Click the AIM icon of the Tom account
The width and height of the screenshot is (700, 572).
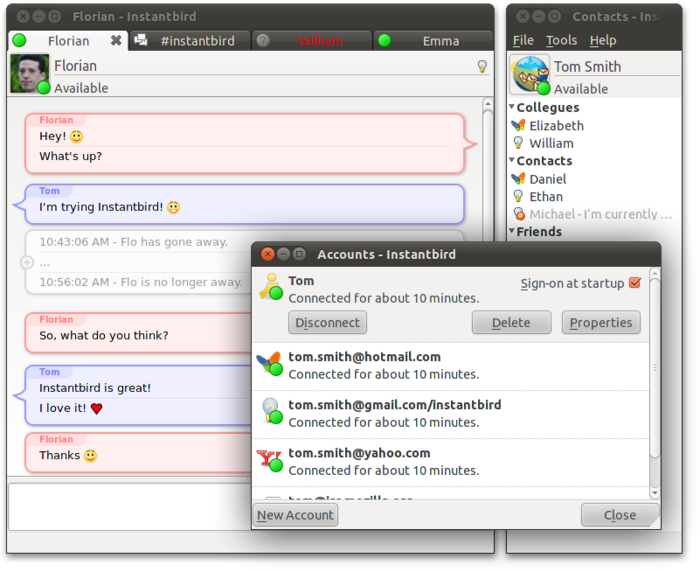(271, 287)
